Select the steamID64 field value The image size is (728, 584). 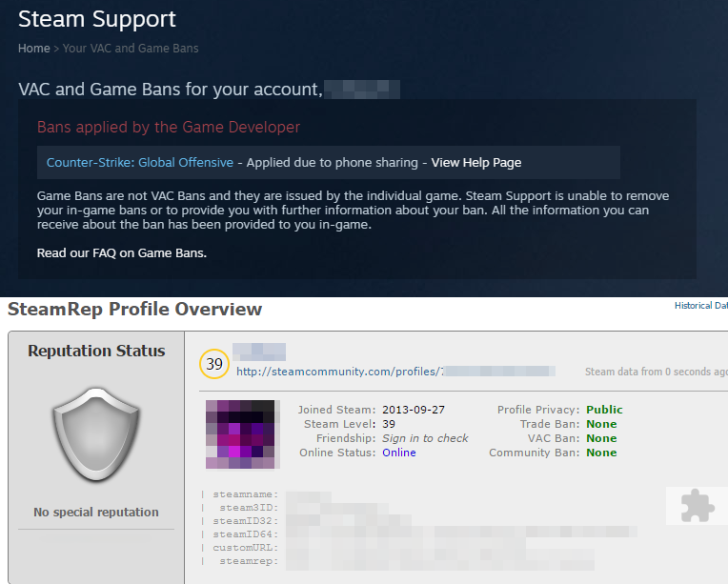[461, 534]
